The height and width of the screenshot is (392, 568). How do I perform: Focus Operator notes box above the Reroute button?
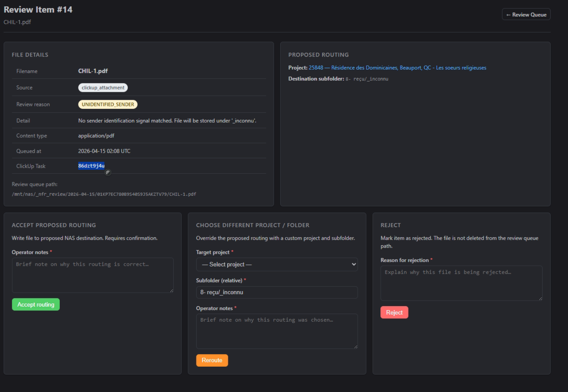coord(277,331)
